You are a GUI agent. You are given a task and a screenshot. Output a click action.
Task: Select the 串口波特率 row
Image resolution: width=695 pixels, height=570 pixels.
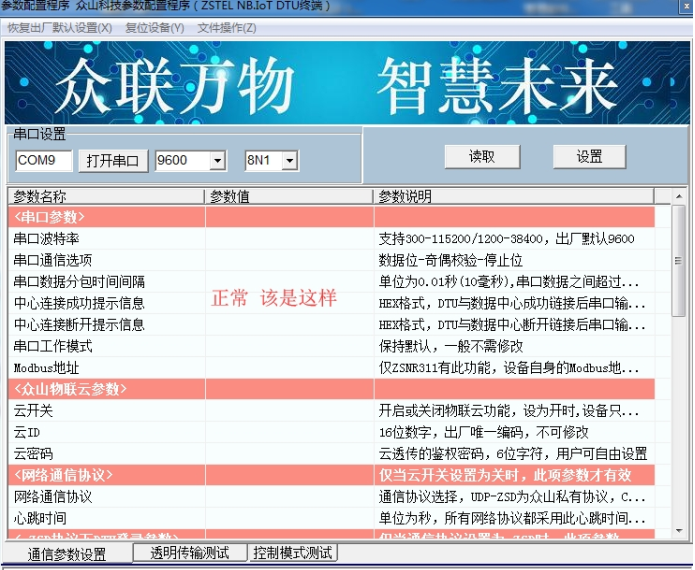pyautogui.click(x=331, y=239)
